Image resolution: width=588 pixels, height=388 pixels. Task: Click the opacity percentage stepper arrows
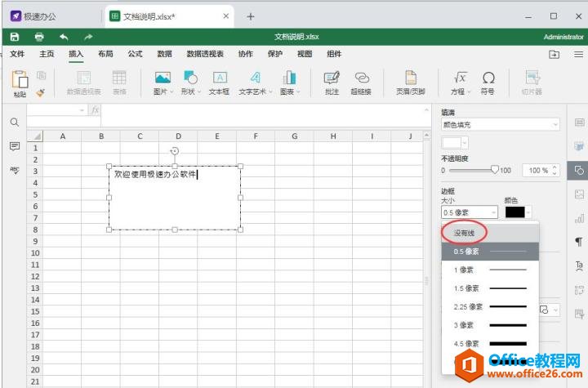[555, 171]
